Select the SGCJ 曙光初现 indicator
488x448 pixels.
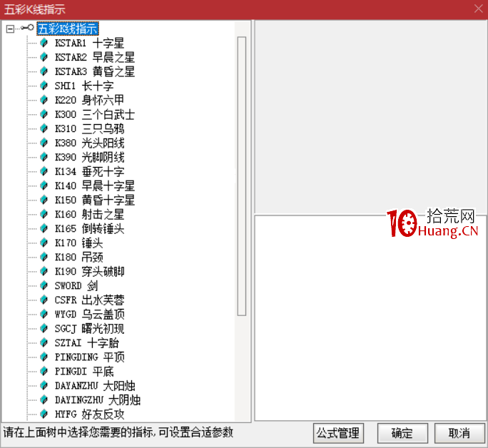(90, 329)
